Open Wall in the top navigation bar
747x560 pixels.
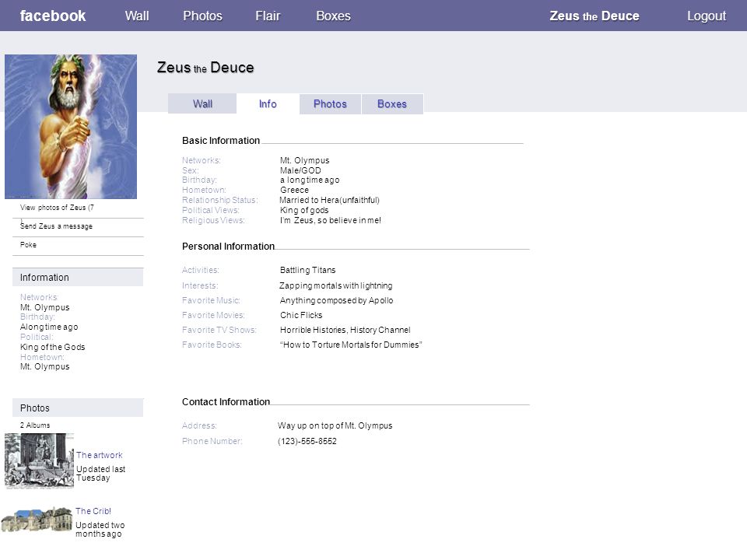137,16
